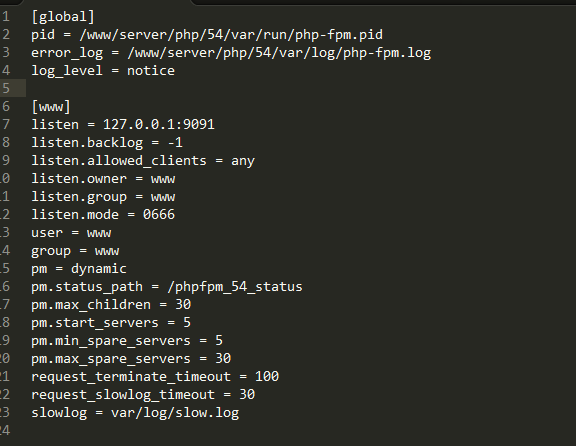Click the listen.allowed_clients = any line
Viewport: 576px width, 446px height.
(143, 161)
